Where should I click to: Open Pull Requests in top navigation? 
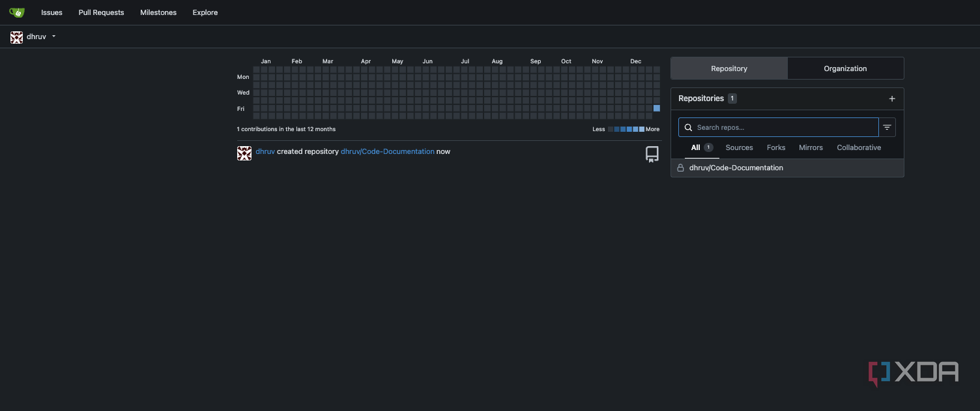click(101, 12)
